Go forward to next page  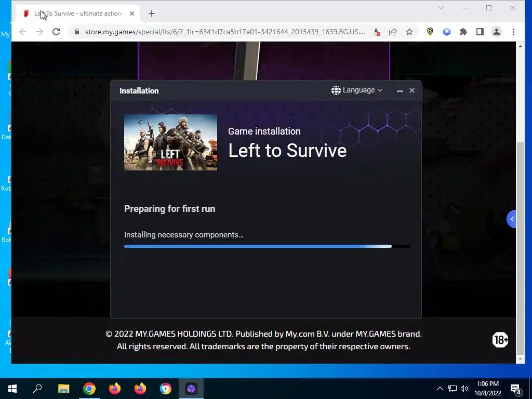(x=39, y=32)
